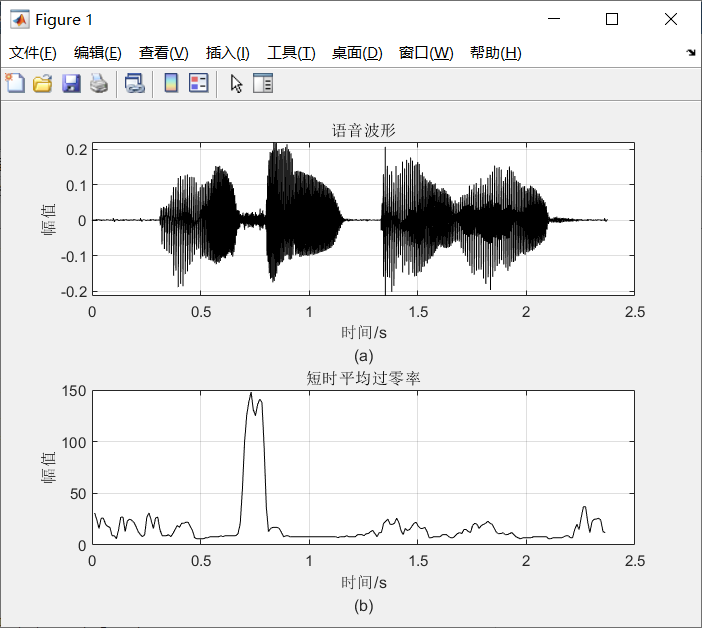This screenshot has height=628, width=702.
Task: Click the y-axis tick label 0.2 in upper plot
Action: click(77, 150)
